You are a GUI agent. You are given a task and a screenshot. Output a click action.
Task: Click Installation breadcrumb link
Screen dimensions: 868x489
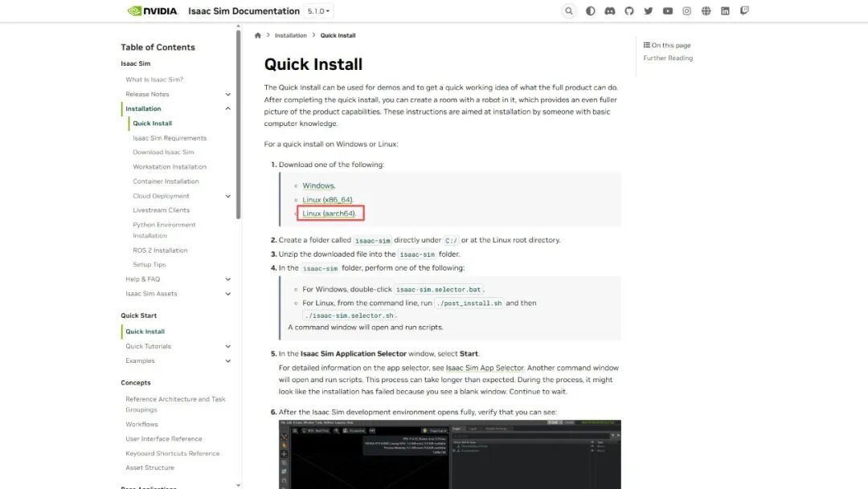(291, 35)
